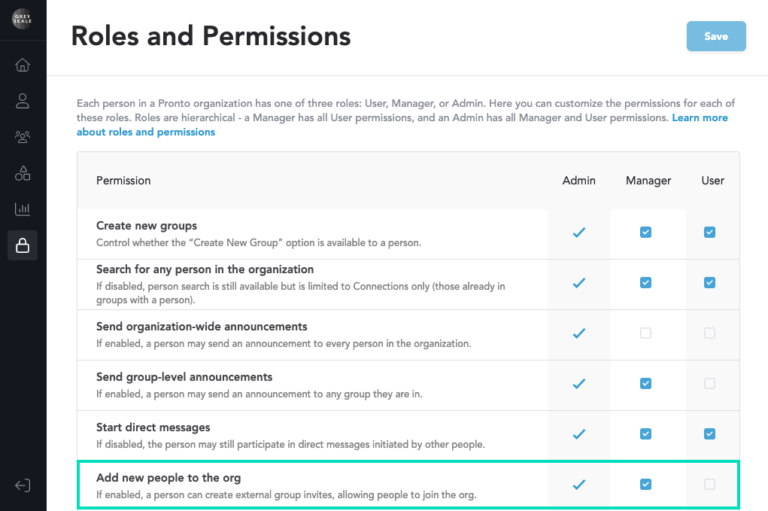Click the Save button
Image resolution: width=768 pixels, height=511 pixels.
(x=716, y=36)
